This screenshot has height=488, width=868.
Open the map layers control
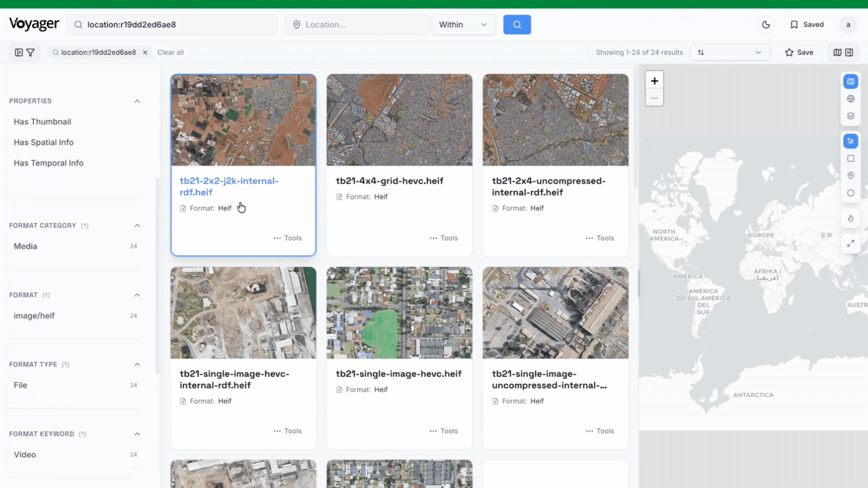(x=850, y=116)
